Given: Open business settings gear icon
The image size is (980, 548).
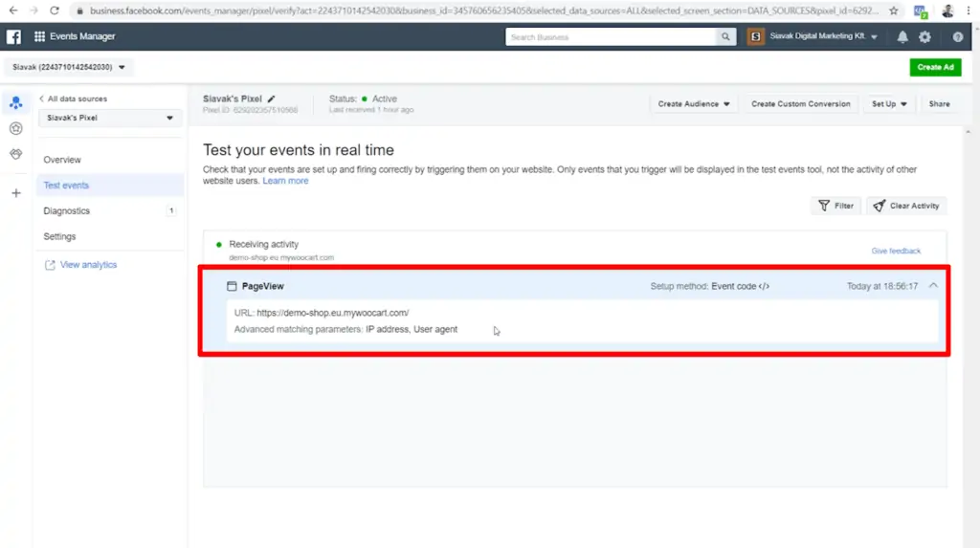Looking at the screenshot, I should [925, 37].
